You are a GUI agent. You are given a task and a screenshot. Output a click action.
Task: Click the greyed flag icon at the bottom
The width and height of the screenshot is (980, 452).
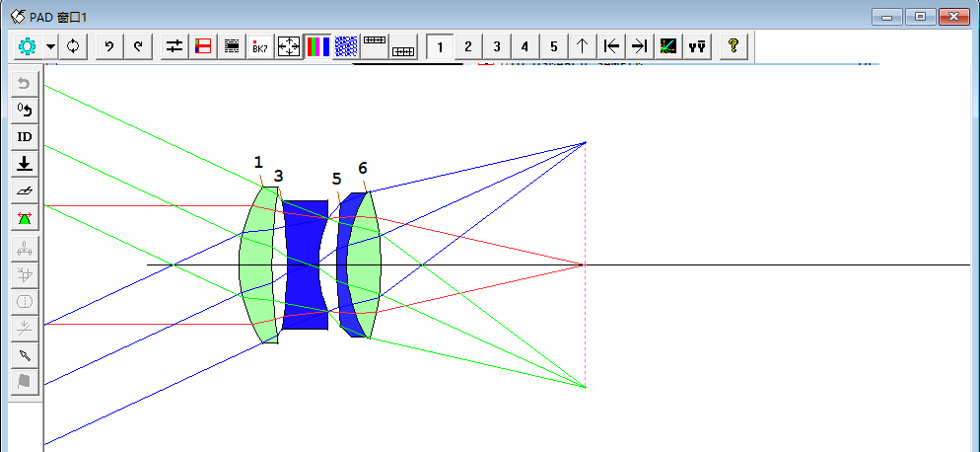pos(25,381)
